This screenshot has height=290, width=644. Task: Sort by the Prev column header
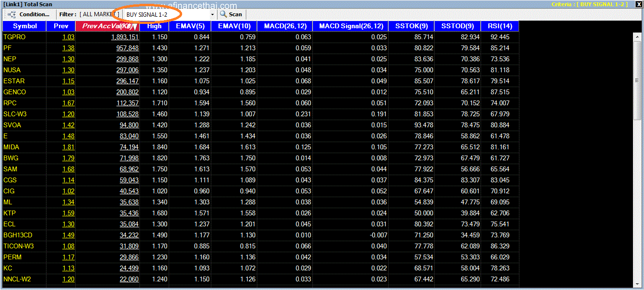pyautogui.click(x=61, y=26)
